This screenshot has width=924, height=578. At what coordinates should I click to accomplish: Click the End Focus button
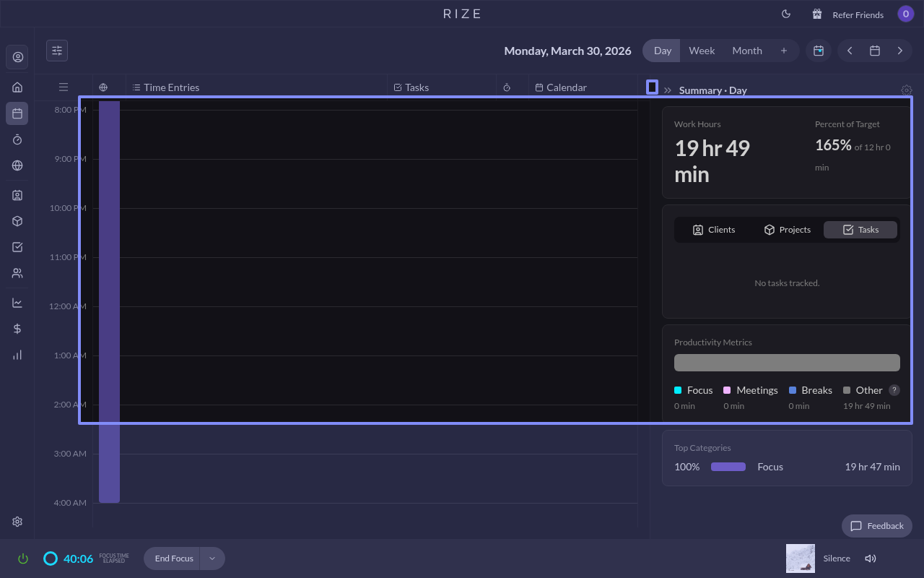tap(174, 558)
